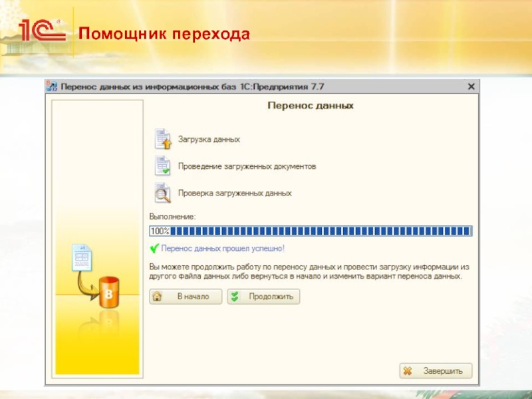Click the Проверка загруженных данных magnifier icon
The width and height of the screenshot is (532, 399).
[x=162, y=193]
